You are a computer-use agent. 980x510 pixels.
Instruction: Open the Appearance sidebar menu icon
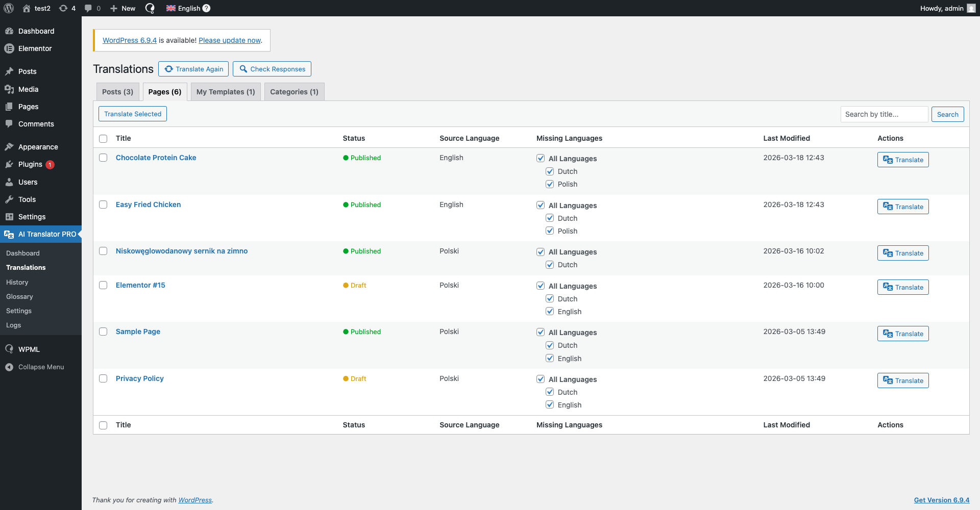tap(9, 147)
